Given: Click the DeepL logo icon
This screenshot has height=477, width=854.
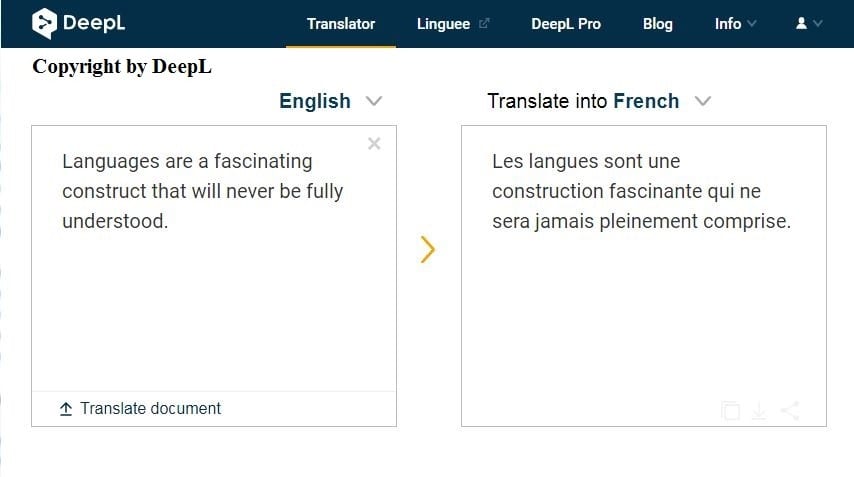Looking at the screenshot, I should [44, 23].
